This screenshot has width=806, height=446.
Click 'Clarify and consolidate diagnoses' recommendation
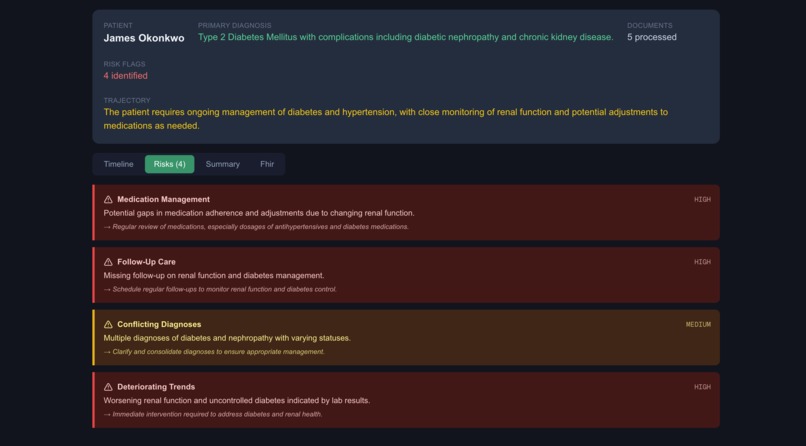pyautogui.click(x=214, y=352)
